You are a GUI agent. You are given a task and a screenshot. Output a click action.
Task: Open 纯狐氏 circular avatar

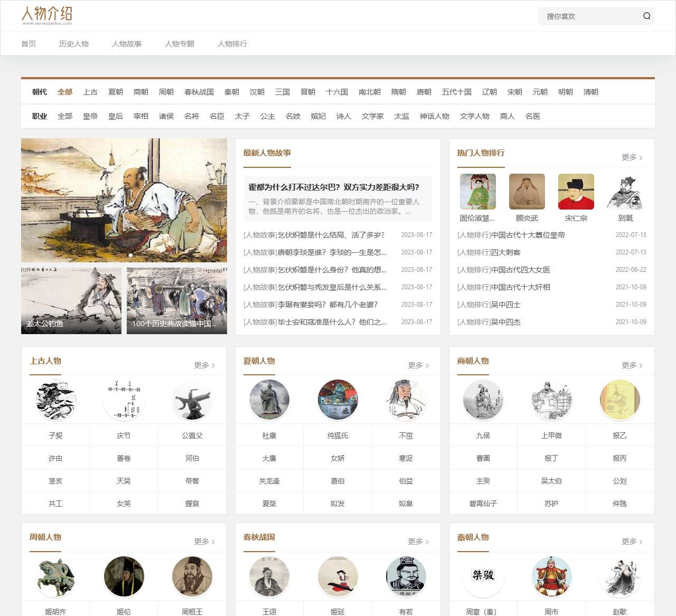tap(338, 400)
